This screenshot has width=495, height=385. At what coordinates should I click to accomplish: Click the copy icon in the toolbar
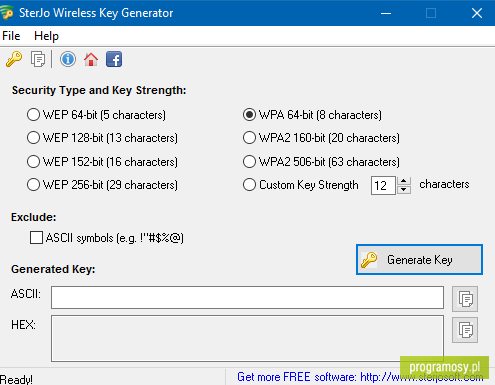tap(38, 59)
